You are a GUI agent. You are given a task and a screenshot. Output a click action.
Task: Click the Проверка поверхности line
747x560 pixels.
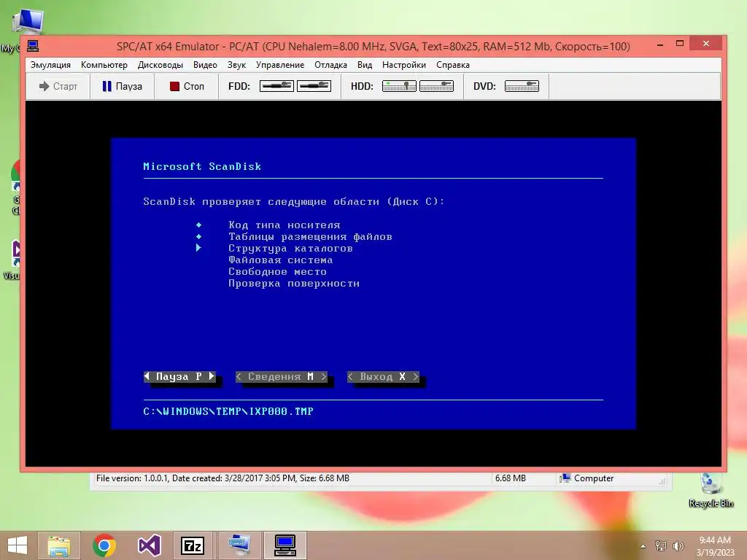point(293,284)
